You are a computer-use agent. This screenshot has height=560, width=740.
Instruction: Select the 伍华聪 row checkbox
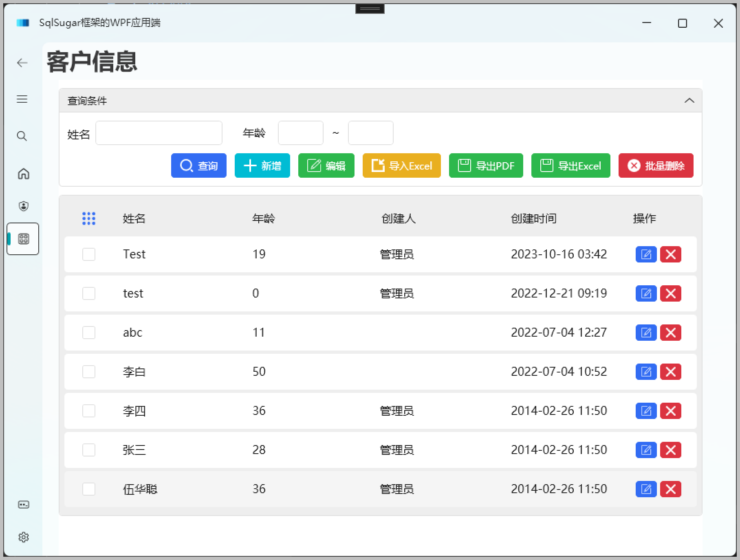[89, 489]
